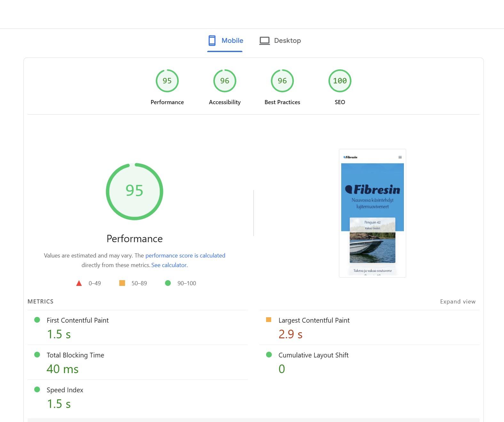Click the desktop laptop icon
Viewport: 504px width, 422px height.
tap(264, 41)
